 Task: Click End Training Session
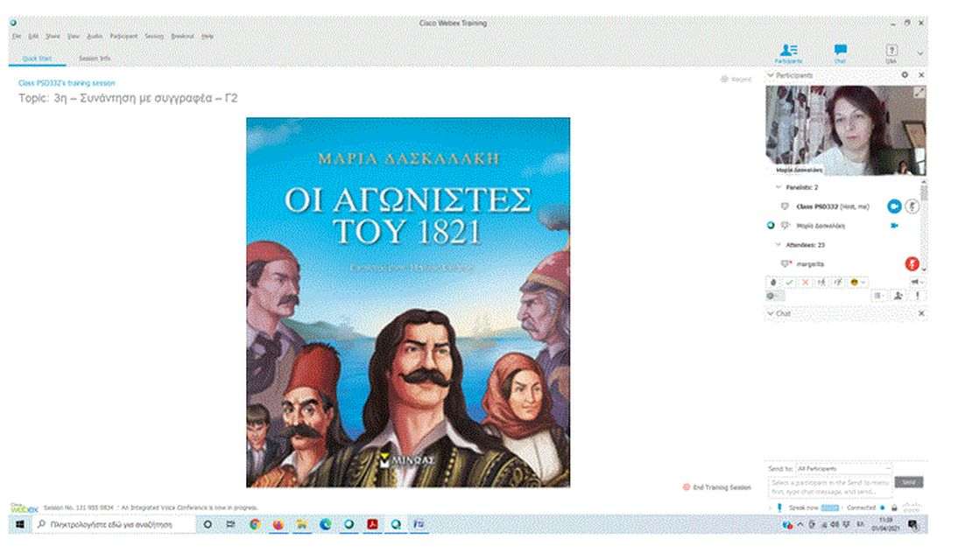716,487
